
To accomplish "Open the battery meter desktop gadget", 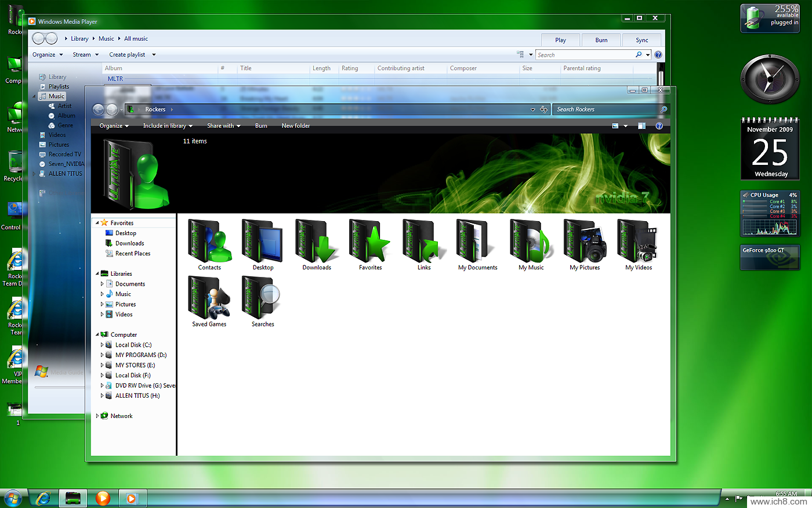I will (770, 18).
